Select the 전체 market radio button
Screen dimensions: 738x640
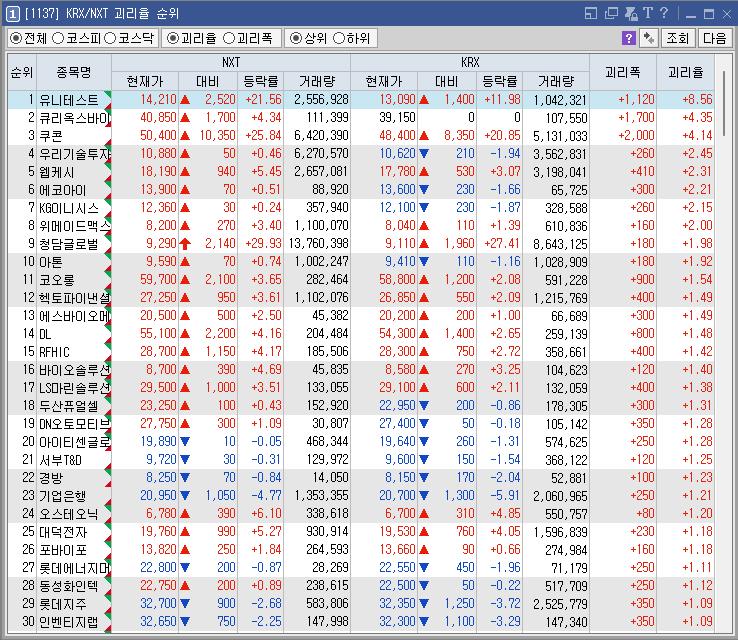[x=16, y=38]
